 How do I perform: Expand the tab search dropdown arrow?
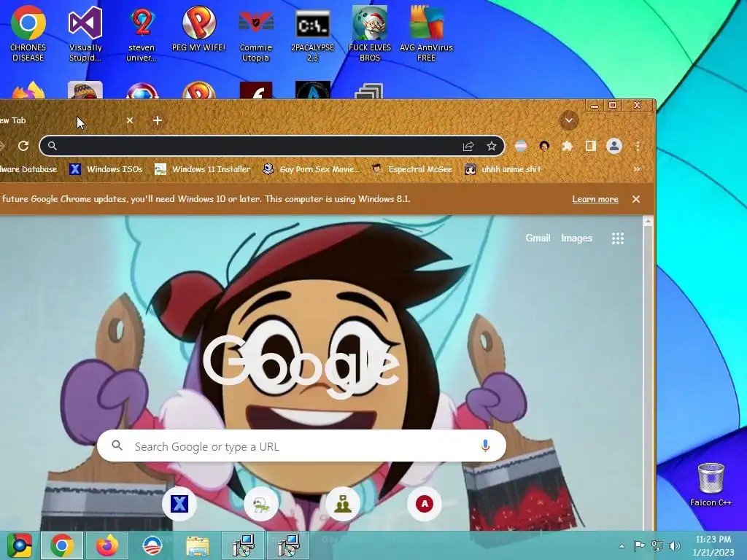pos(568,120)
